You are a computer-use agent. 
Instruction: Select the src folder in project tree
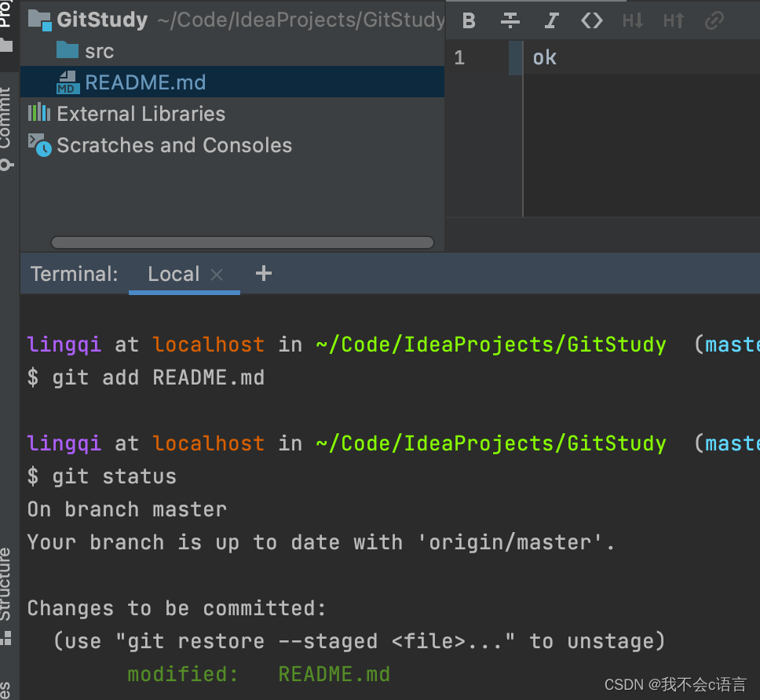pos(100,51)
